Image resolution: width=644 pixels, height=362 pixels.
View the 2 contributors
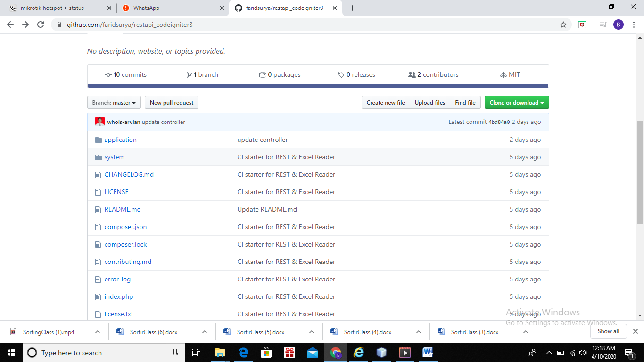coord(433,75)
